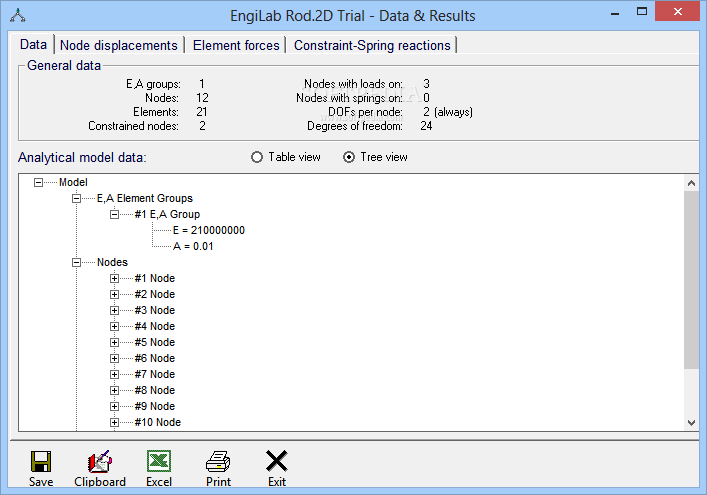Expand the #6 Node entry

(x=115, y=358)
